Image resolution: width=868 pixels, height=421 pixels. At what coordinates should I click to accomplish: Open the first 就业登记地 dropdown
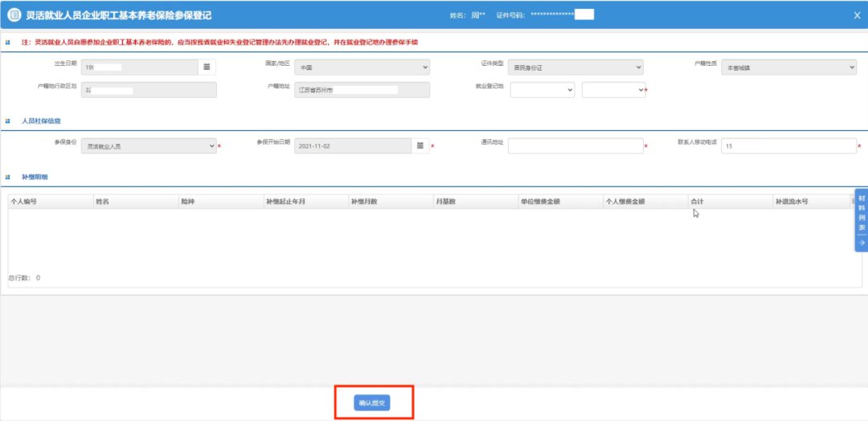tap(542, 90)
